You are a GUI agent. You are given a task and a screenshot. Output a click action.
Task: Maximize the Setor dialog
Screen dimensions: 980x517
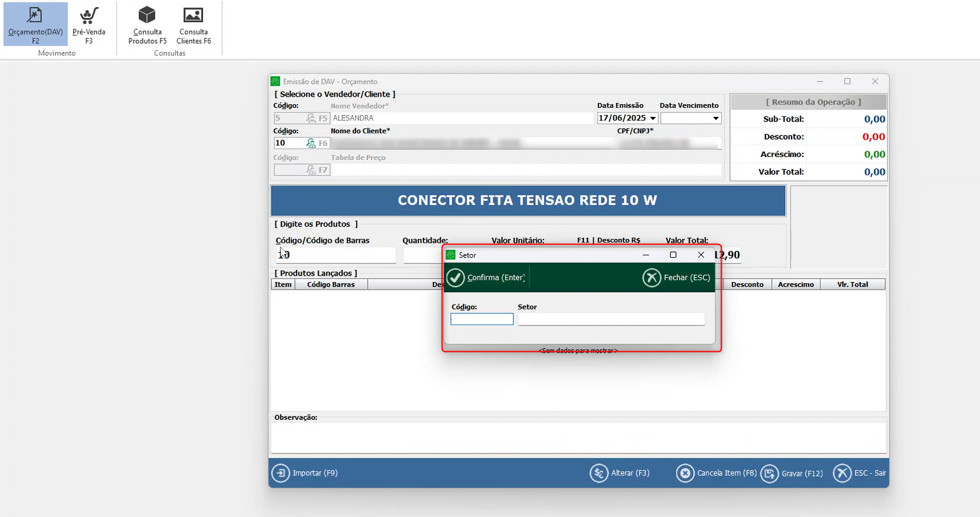click(673, 255)
